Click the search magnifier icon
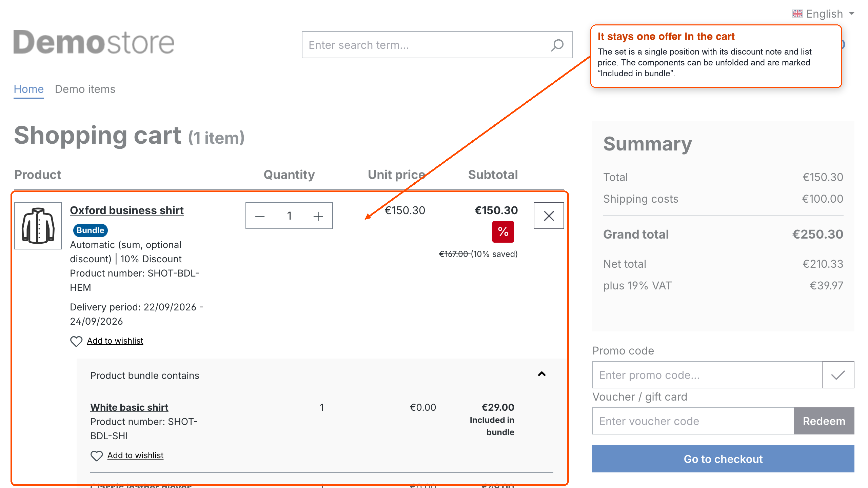This screenshot has width=868, height=488. 557,45
